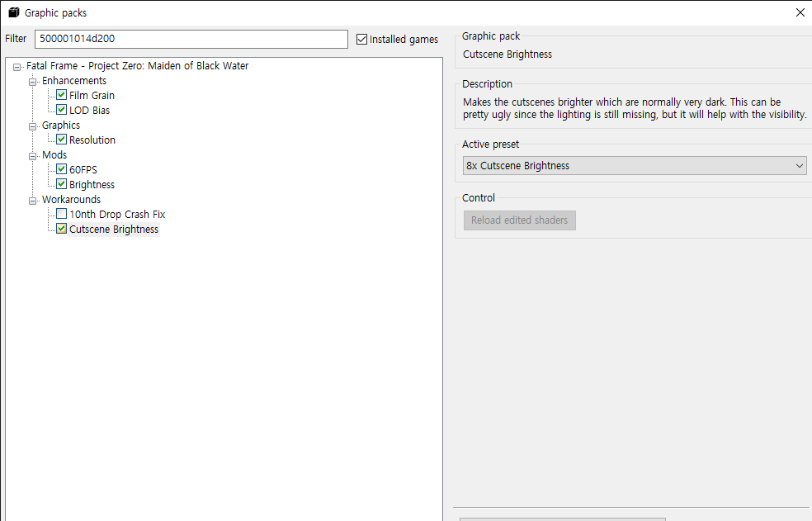Close the Graphic packs window

coord(800,12)
